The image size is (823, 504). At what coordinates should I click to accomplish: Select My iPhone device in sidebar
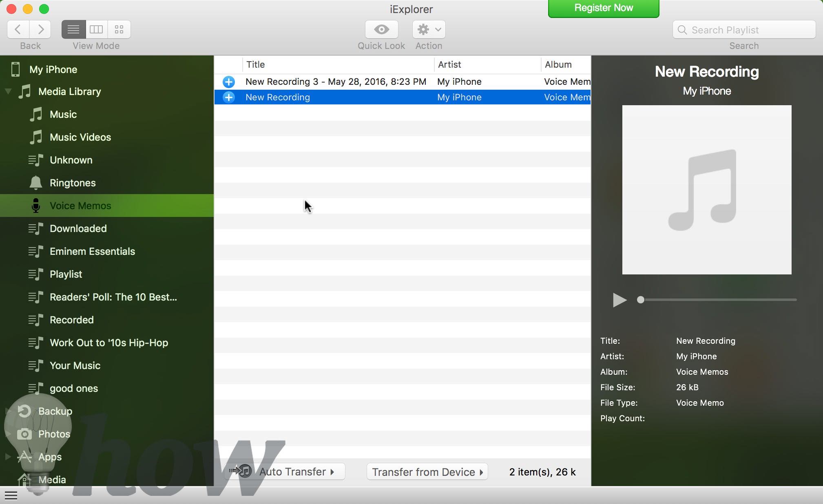pos(53,69)
